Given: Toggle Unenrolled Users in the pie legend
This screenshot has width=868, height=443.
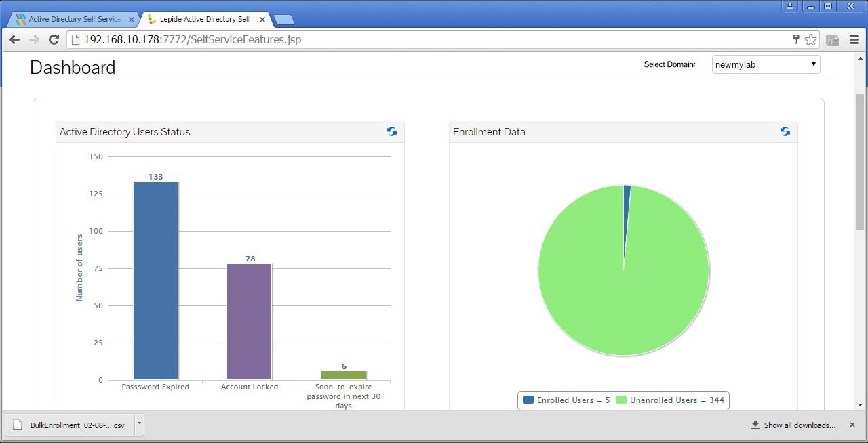Looking at the screenshot, I should (670, 400).
